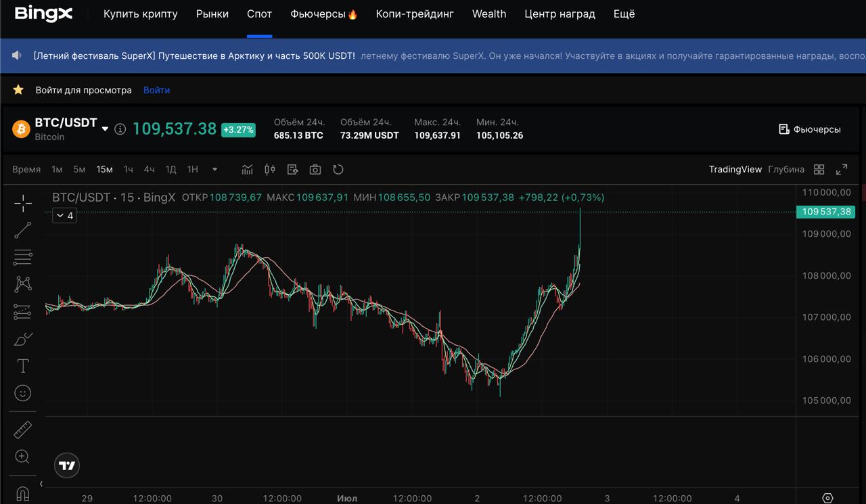Image resolution: width=866 pixels, height=504 pixels.
Task: Click the current price label 109 537,38 on axis
Action: coord(826,212)
